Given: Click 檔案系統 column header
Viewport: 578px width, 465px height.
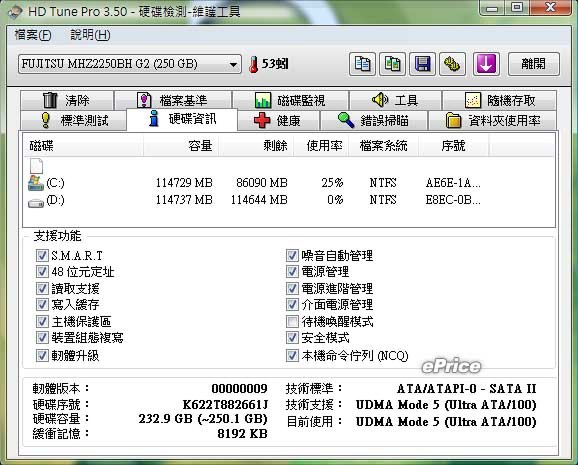Looking at the screenshot, I should pyautogui.click(x=383, y=146).
